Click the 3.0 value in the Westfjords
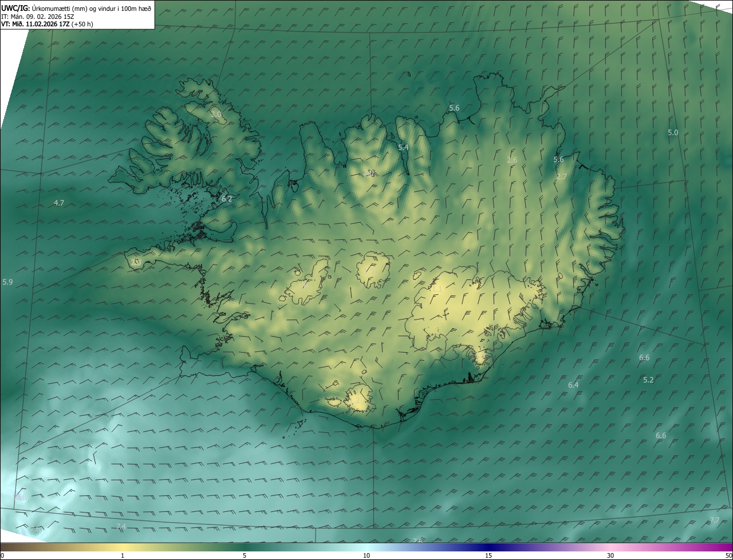The width and height of the screenshot is (733, 560). point(216,115)
